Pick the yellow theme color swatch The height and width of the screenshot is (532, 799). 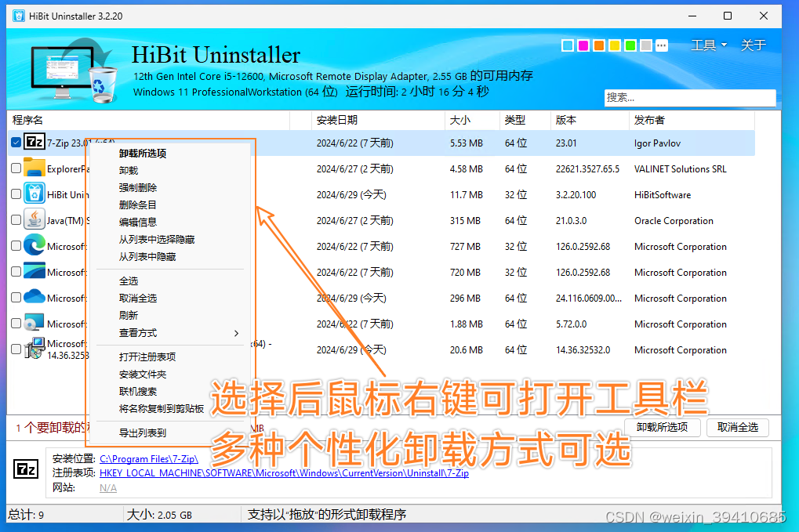point(615,45)
